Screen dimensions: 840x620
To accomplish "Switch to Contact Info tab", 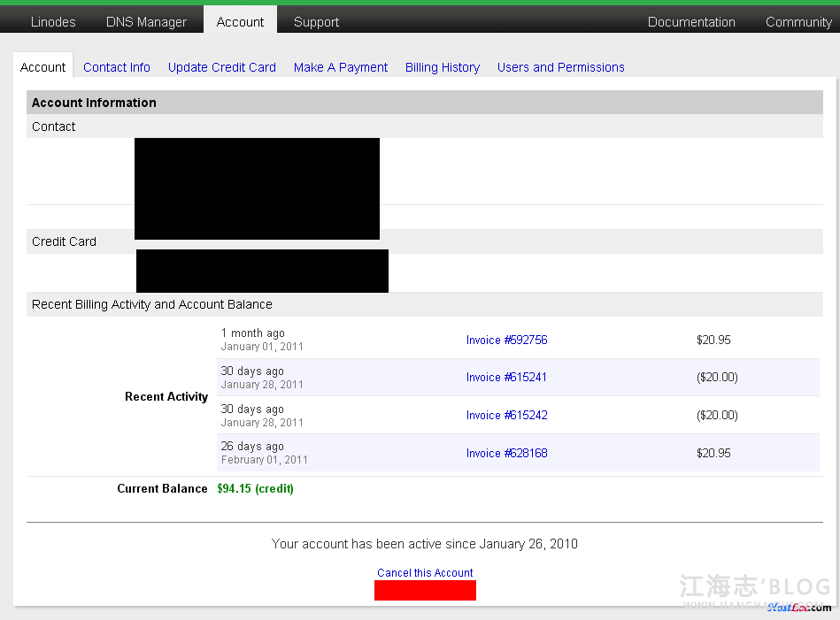I will coord(117,67).
